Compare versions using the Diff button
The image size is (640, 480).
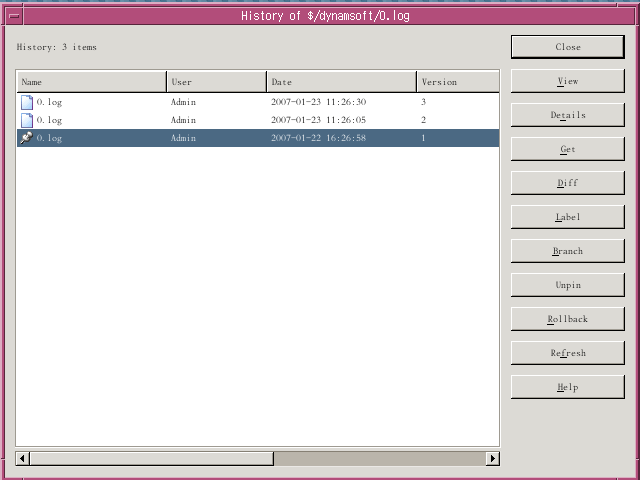[567, 183]
